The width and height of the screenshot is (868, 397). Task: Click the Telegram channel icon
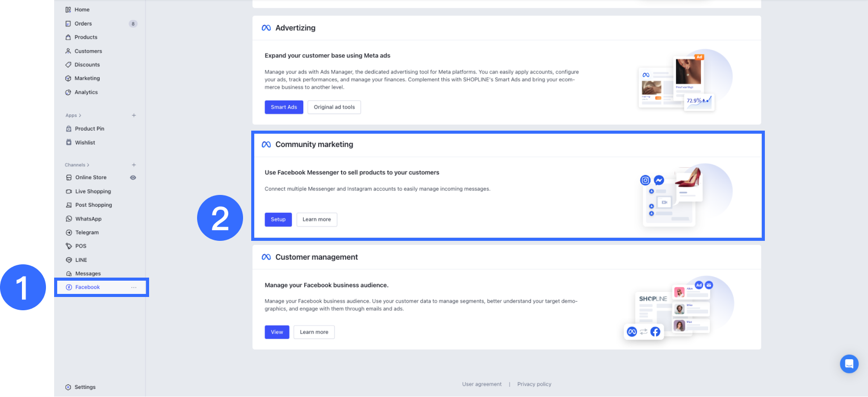click(x=69, y=233)
